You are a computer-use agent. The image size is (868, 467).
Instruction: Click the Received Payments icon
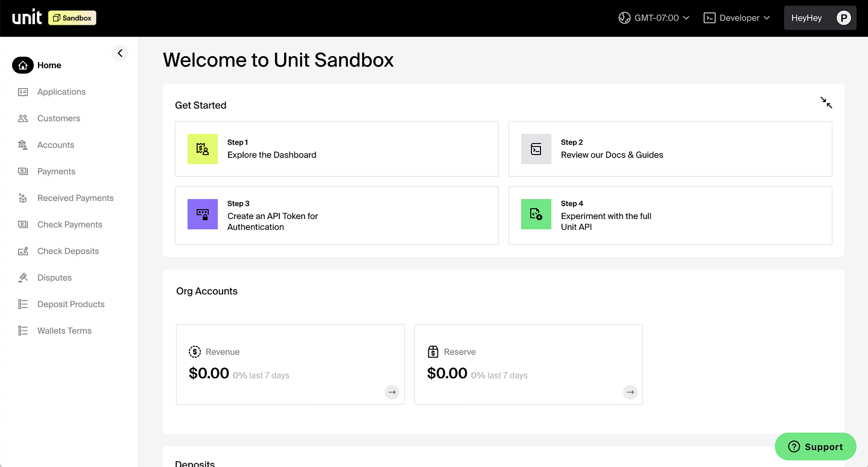point(23,198)
